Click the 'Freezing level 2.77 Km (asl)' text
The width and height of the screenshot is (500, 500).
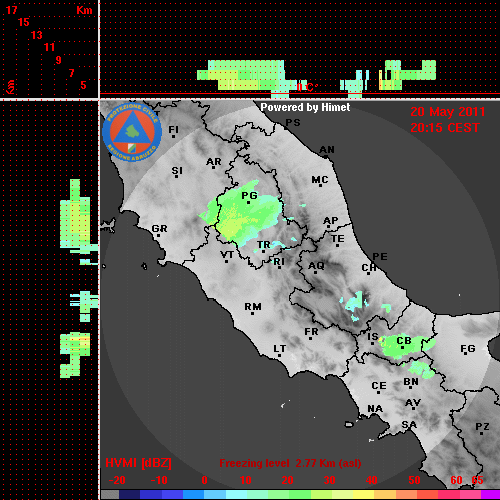[290, 463]
